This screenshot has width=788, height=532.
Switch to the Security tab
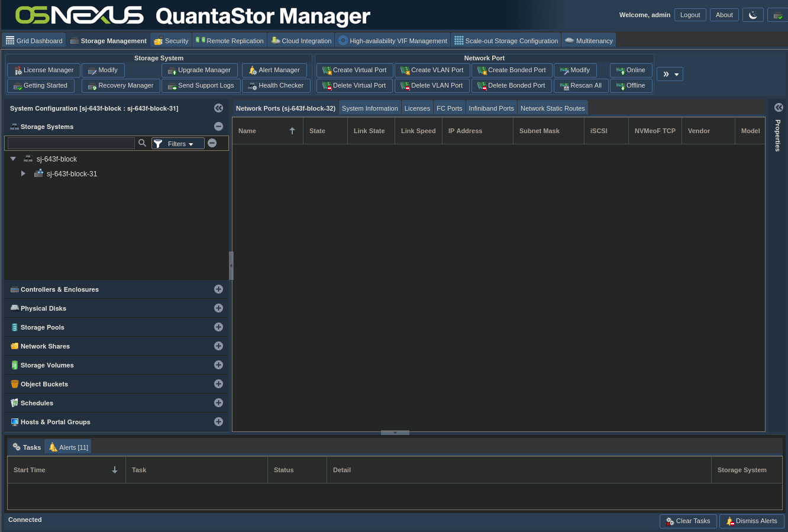coord(171,41)
